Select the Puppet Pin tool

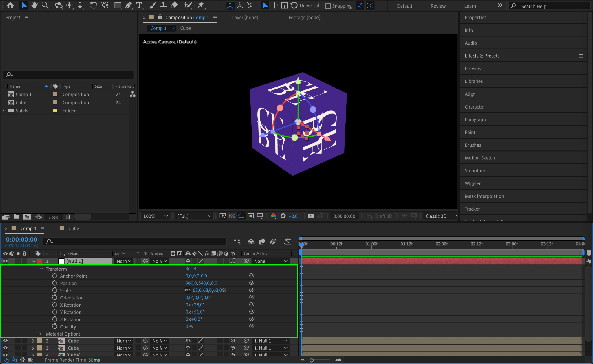[x=201, y=5]
